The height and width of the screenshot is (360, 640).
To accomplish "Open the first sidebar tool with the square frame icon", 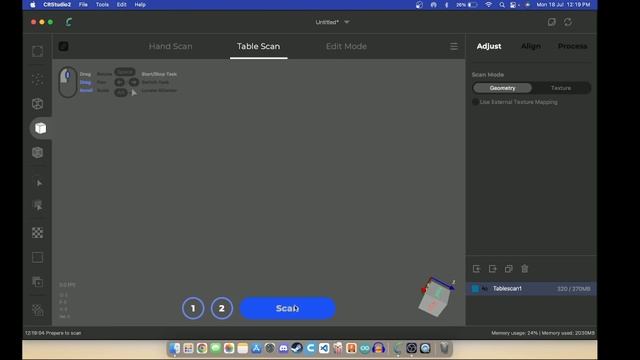I will (x=38, y=51).
